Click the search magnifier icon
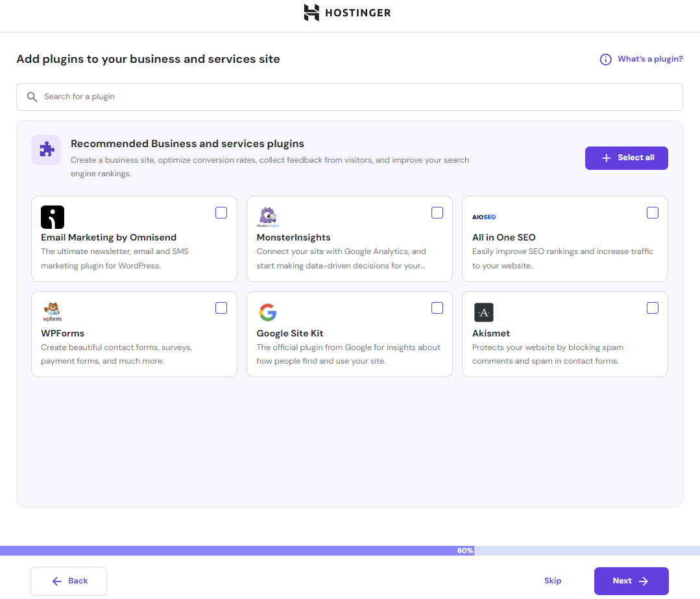Viewport: 700px width, 599px height. (x=32, y=97)
